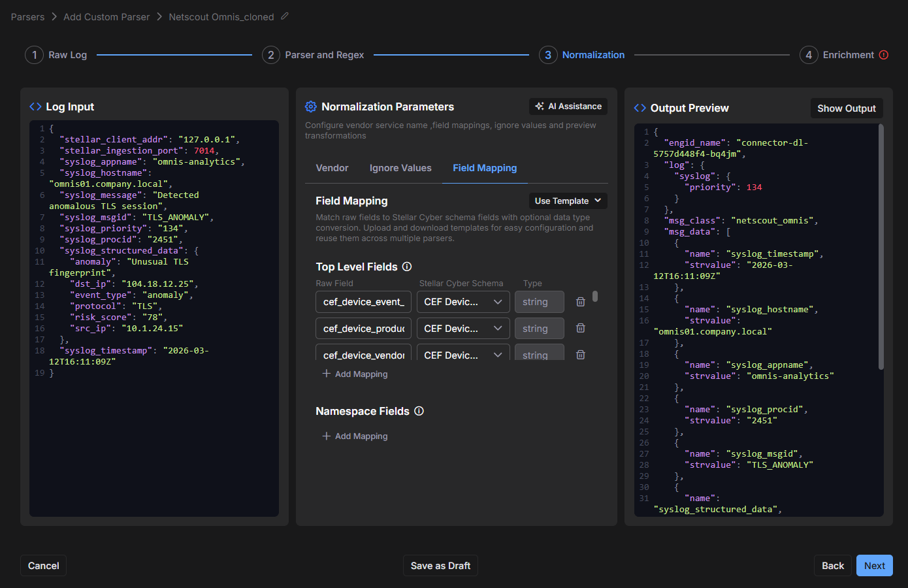Open the schema dropdown for cef_device_product
Image resolution: width=908 pixels, height=588 pixels.
462,329
